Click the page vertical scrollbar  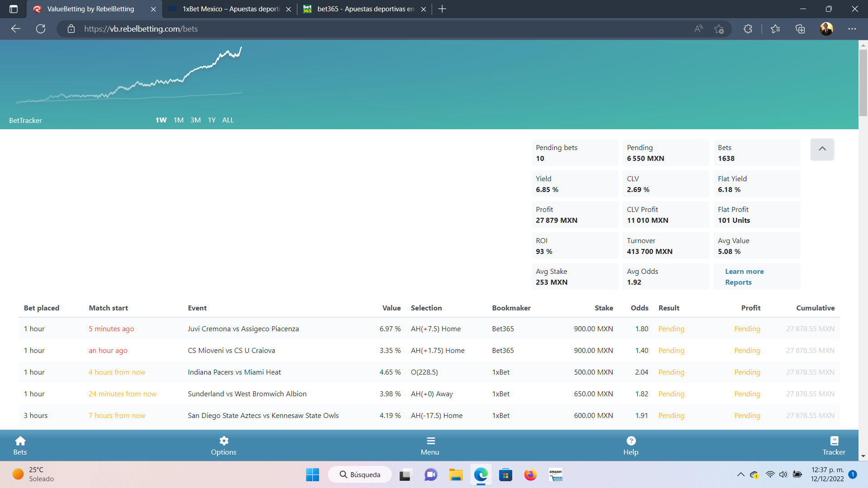click(x=863, y=84)
